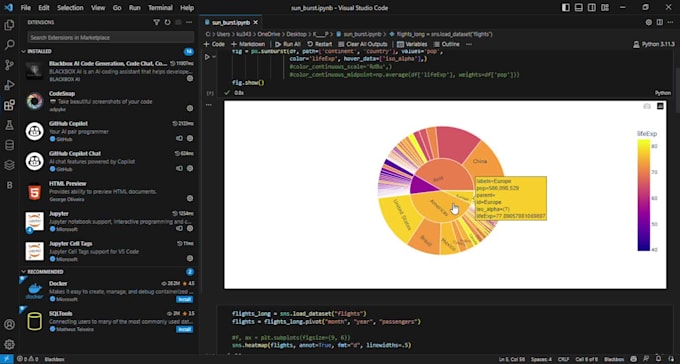Click Run All in notebook toolbar
Image resolution: width=680 pixels, height=364 pixels.
pos(288,44)
